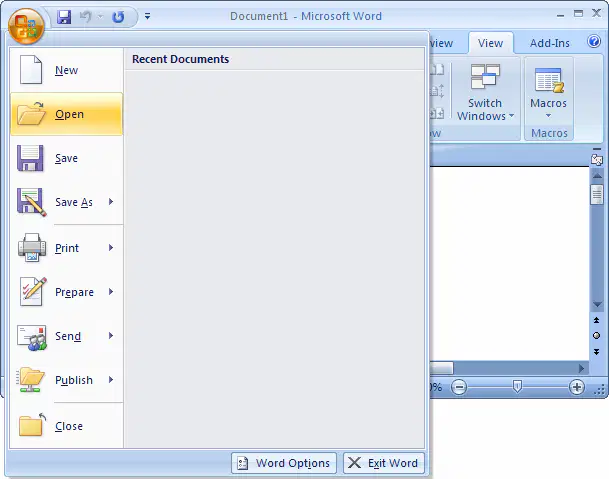Click the round Office Button logo

coord(26,26)
